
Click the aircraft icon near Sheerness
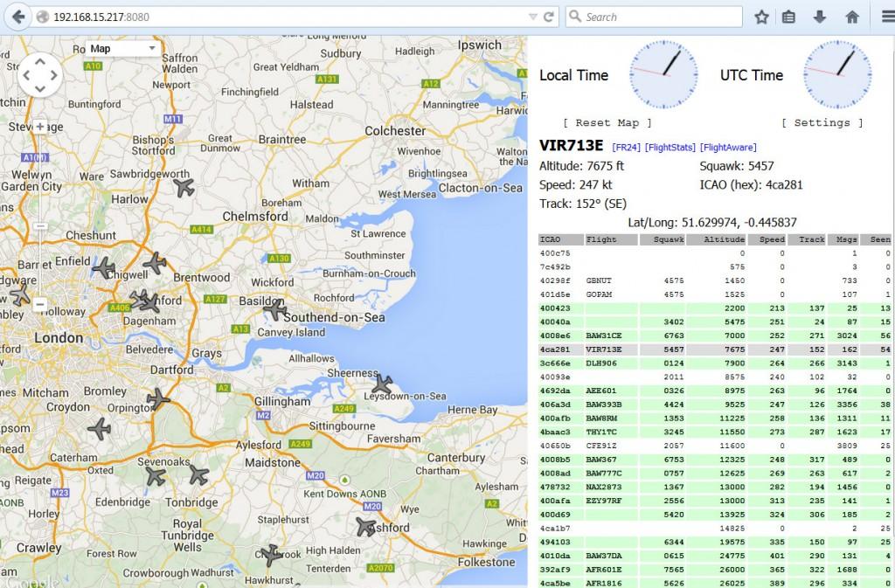(x=382, y=384)
